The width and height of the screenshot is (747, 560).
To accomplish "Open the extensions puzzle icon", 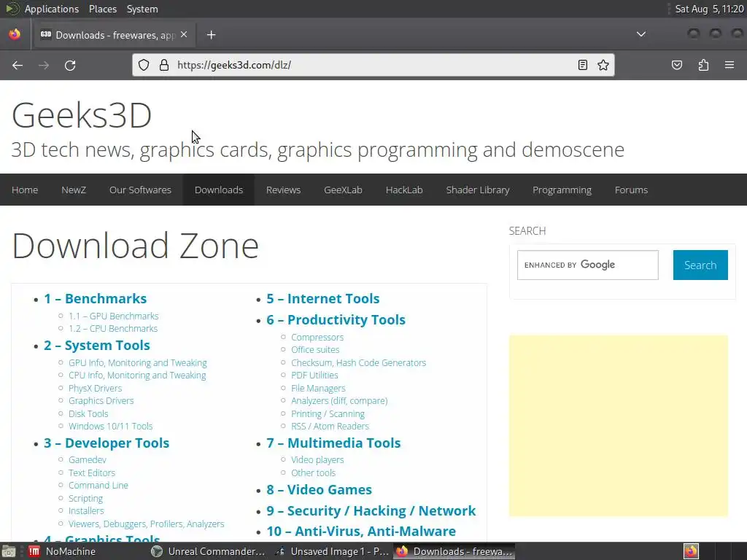I will 703,65.
